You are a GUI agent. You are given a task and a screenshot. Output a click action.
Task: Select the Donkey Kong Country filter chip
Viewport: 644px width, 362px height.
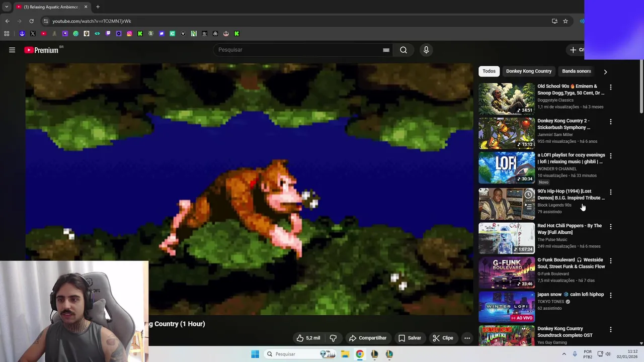click(x=529, y=71)
